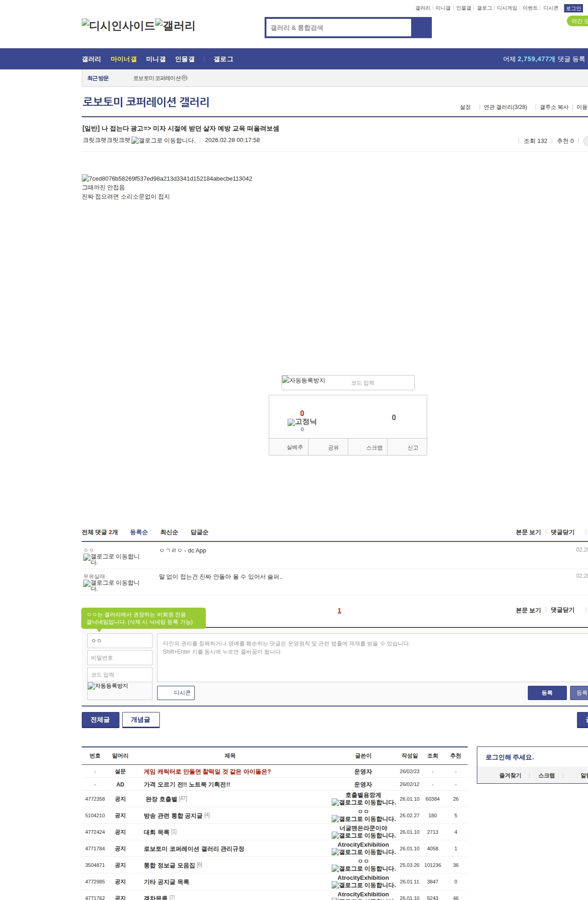Image resolution: width=588 pixels, height=900 pixels.
Task: Open the 로보토미 코퍼레이션 갤러리 title link
Action: point(146,102)
